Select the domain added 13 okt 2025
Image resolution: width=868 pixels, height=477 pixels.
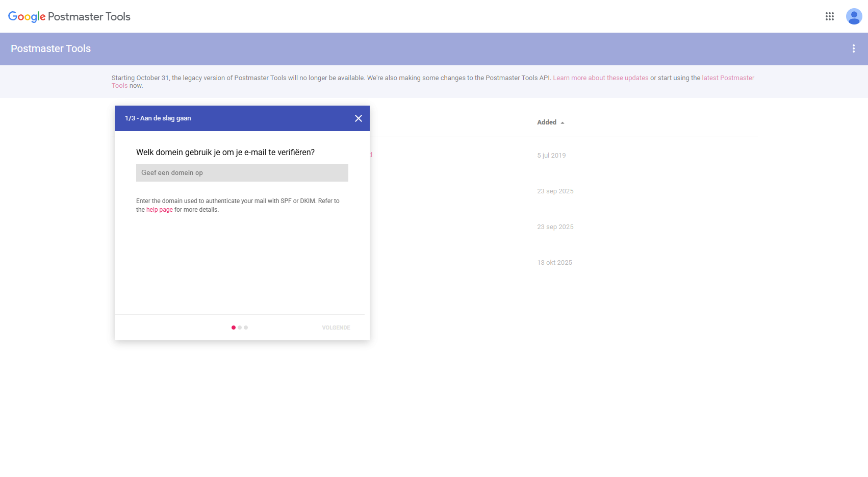point(554,262)
